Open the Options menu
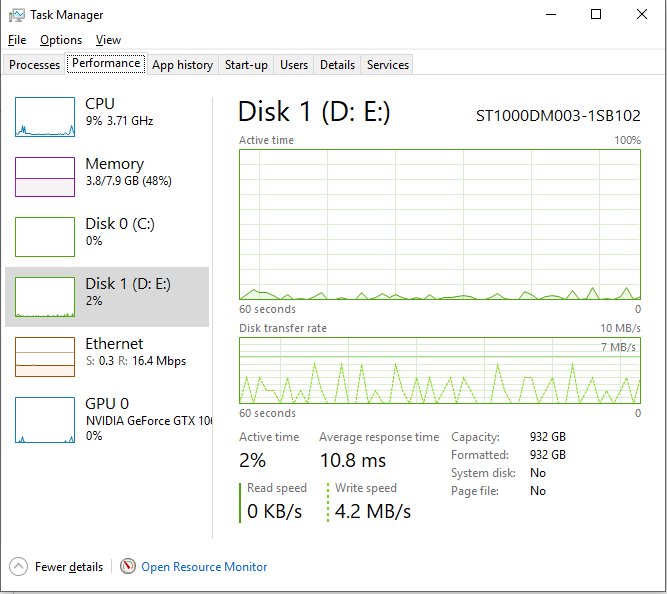 point(61,40)
